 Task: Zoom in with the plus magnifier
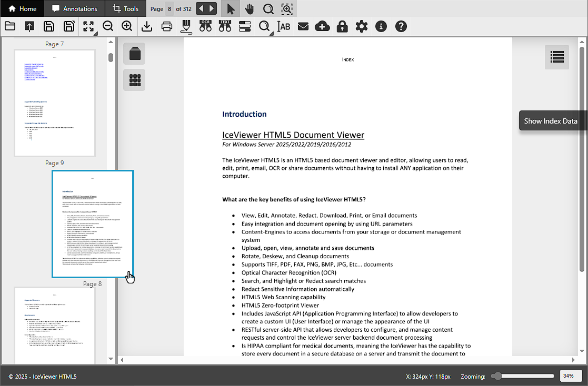pos(127,26)
